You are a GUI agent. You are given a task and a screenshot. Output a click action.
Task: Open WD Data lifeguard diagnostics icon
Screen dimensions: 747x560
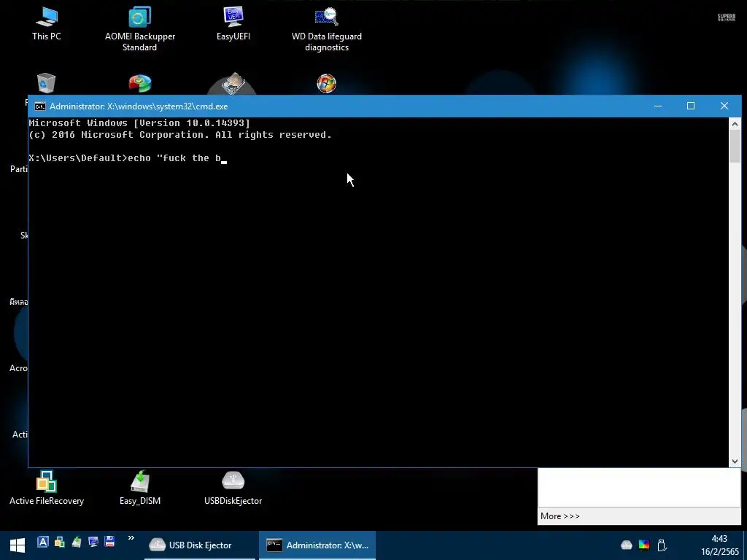(326, 28)
